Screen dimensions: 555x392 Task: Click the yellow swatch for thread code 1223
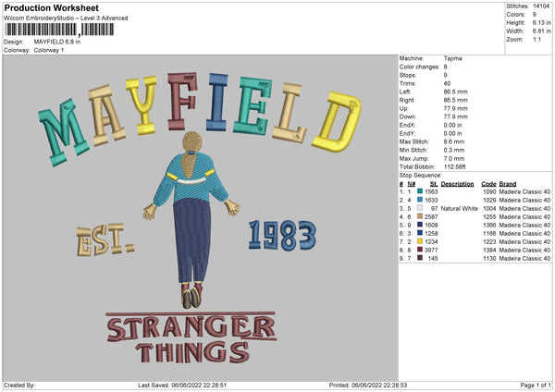tap(420, 241)
